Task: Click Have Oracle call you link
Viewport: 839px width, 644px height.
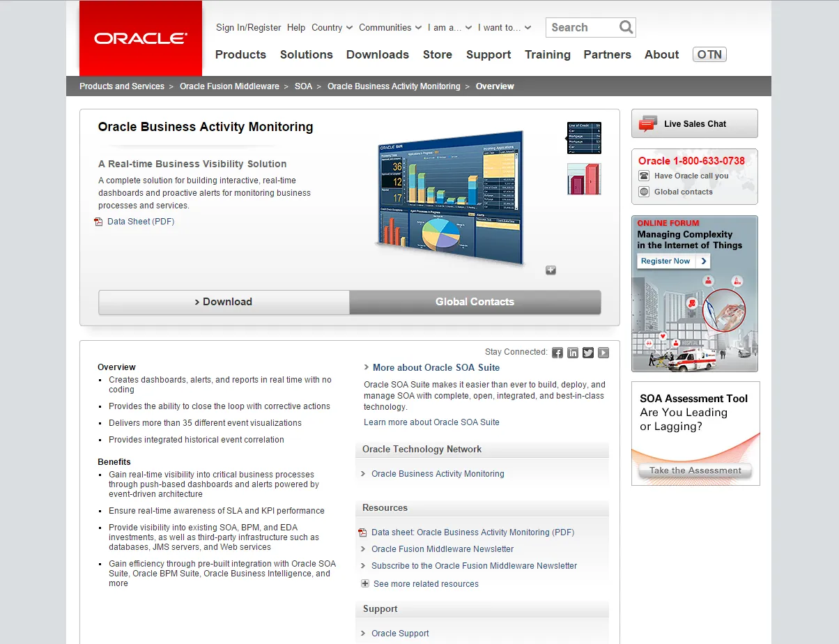Action: (691, 176)
